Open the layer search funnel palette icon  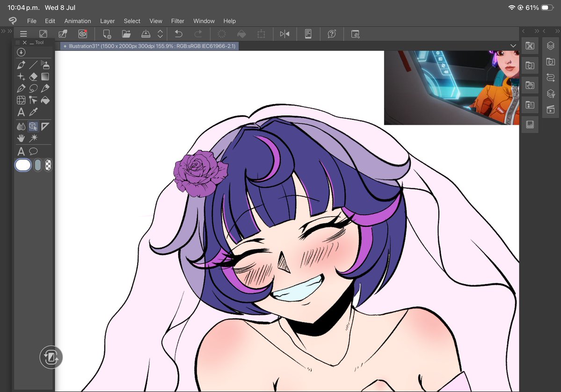551,94
